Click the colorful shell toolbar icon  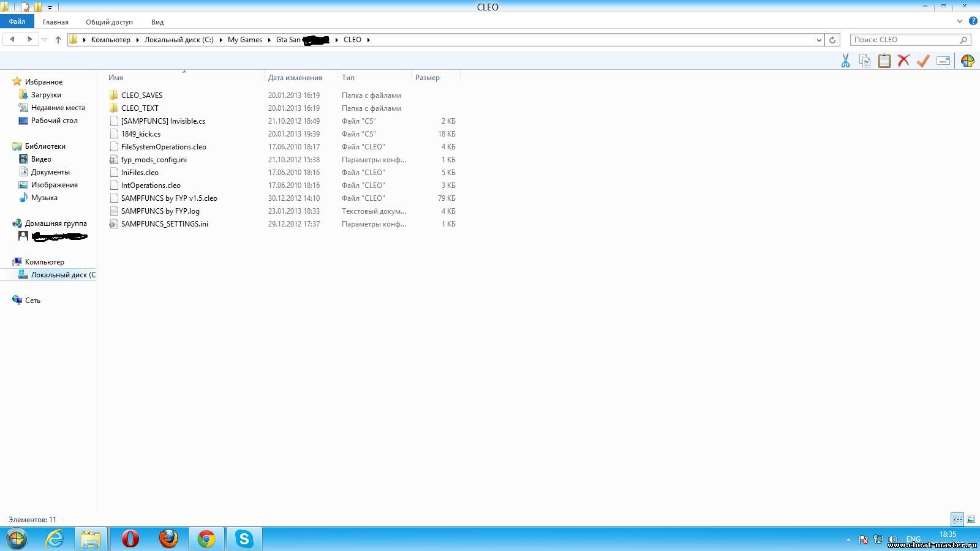pos(968,61)
